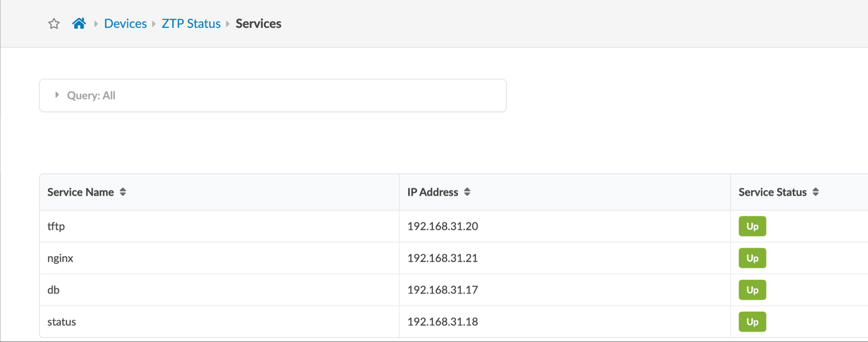
Task: Click the Up status badge for tftp
Action: coord(752,226)
